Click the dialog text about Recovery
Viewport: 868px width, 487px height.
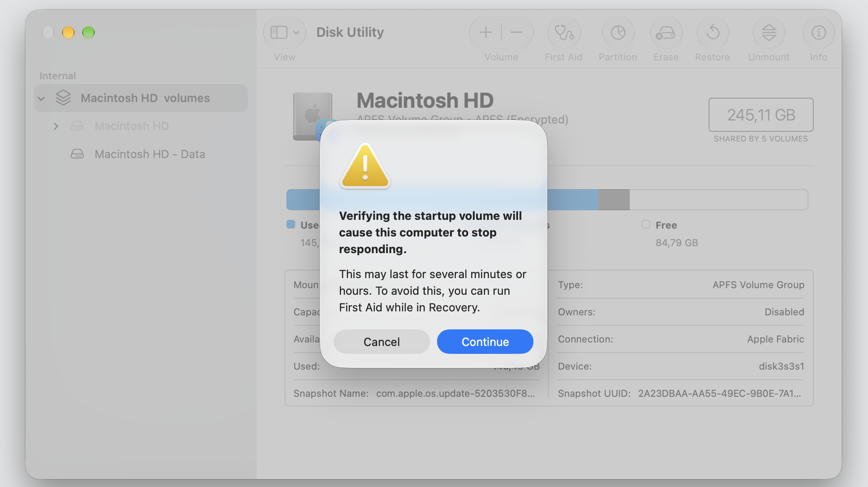coord(432,291)
